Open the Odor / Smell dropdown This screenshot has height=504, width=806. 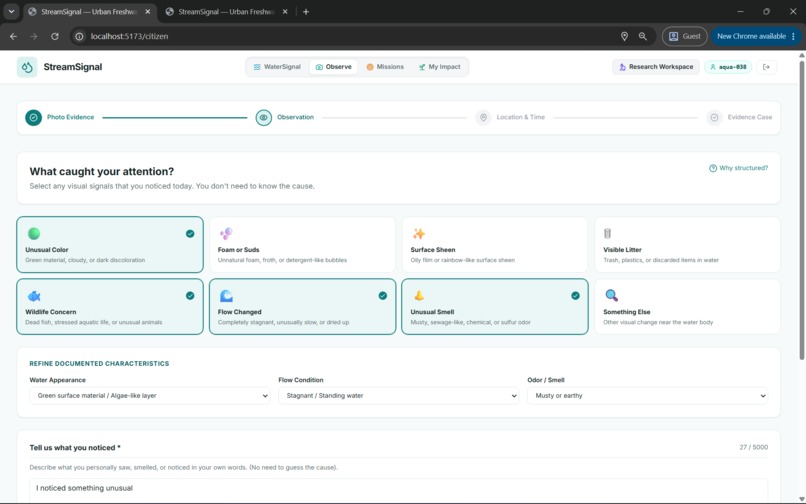tap(648, 395)
